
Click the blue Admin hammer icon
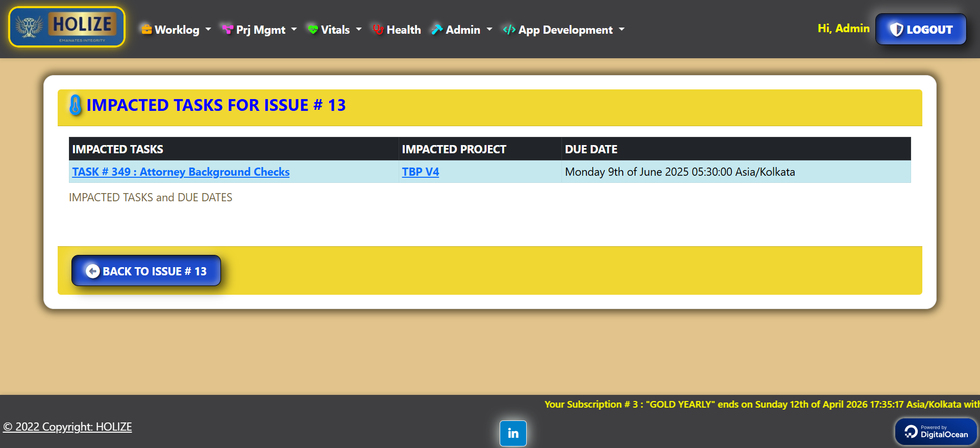pos(436,30)
